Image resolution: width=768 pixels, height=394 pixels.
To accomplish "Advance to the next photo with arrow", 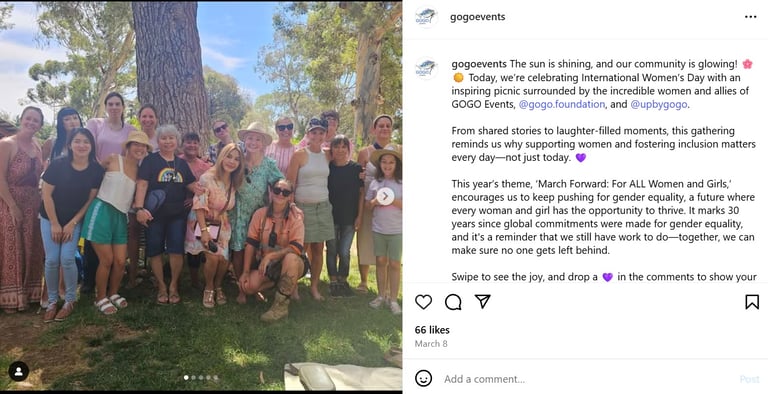I will click(385, 197).
